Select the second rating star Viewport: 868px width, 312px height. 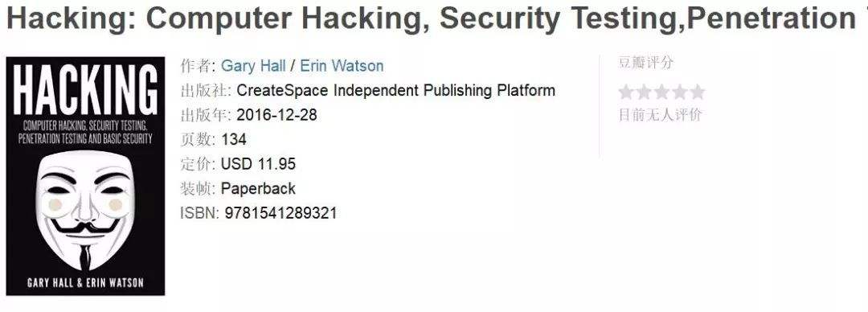[644, 92]
